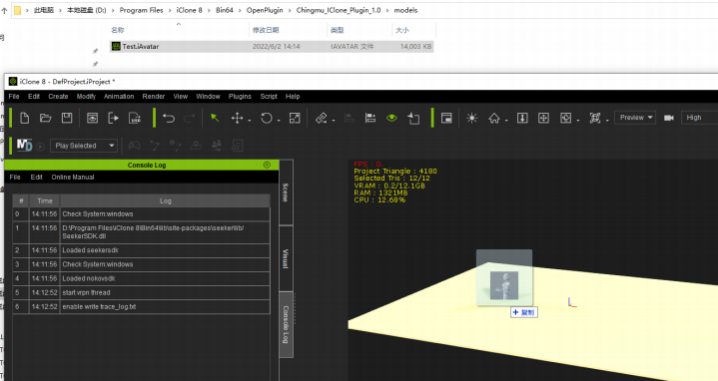Open the Render menu
The height and width of the screenshot is (381, 718).
153,97
